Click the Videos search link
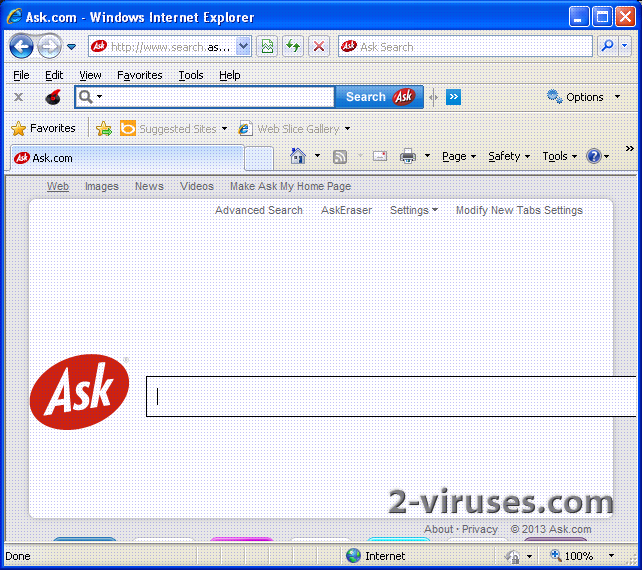 pyautogui.click(x=197, y=186)
